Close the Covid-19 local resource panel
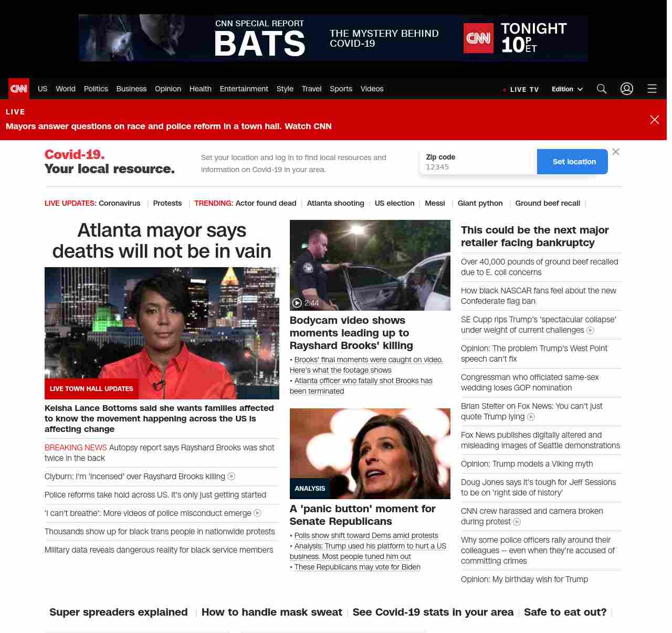Viewport: 672px width, 633px height. coord(616,152)
